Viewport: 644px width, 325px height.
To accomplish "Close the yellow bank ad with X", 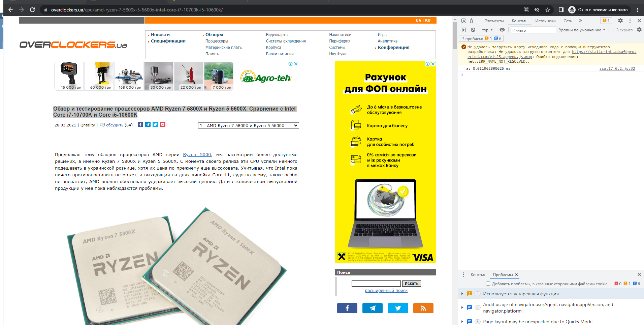I will click(x=433, y=64).
